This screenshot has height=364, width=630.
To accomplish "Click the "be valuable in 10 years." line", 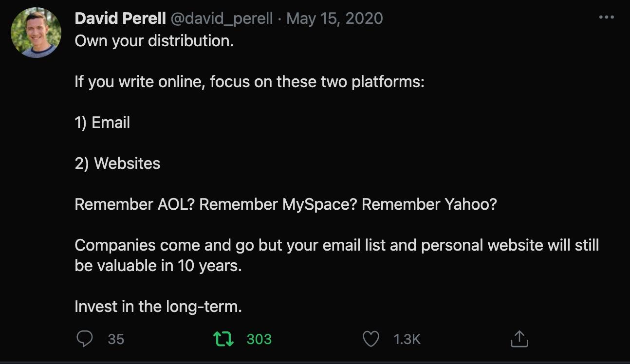I will point(158,266).
